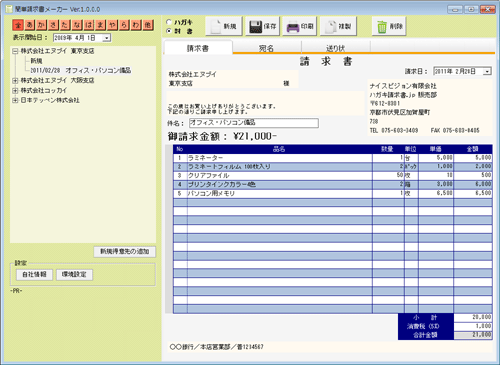This screenshot has height=365, width=500.
Task: Duplicate invoice using the 複製 button
Action: click(338, 26)
